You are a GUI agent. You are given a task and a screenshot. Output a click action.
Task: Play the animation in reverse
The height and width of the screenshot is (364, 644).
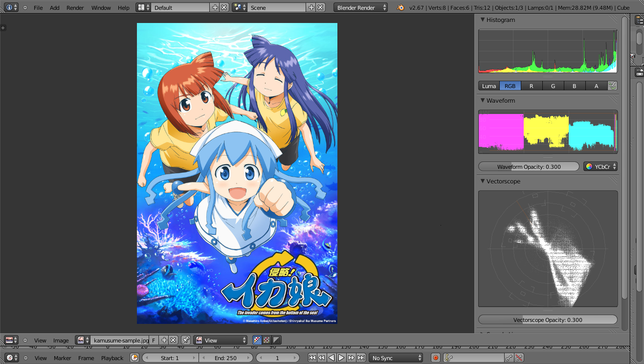pyautogui.click(x=332, y=358)
